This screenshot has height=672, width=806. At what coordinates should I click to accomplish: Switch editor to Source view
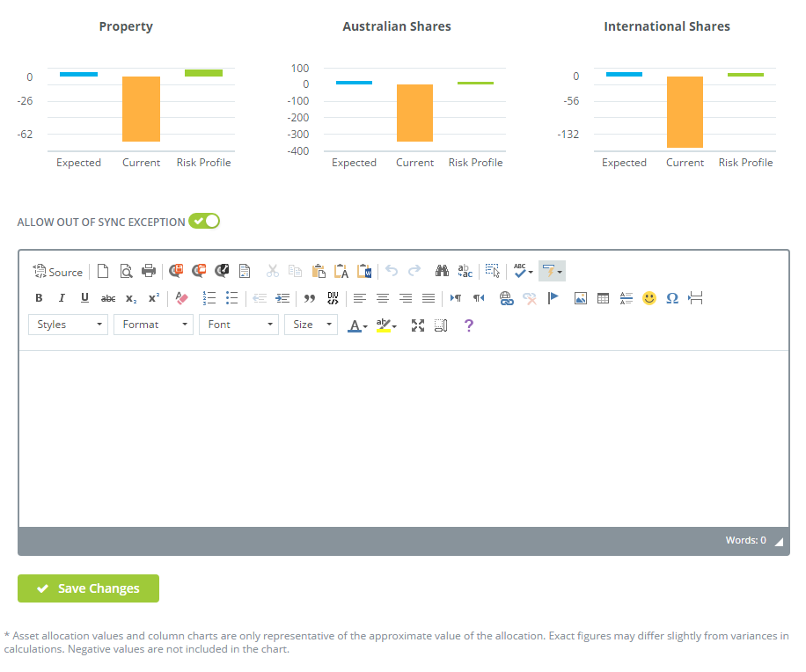57,272
